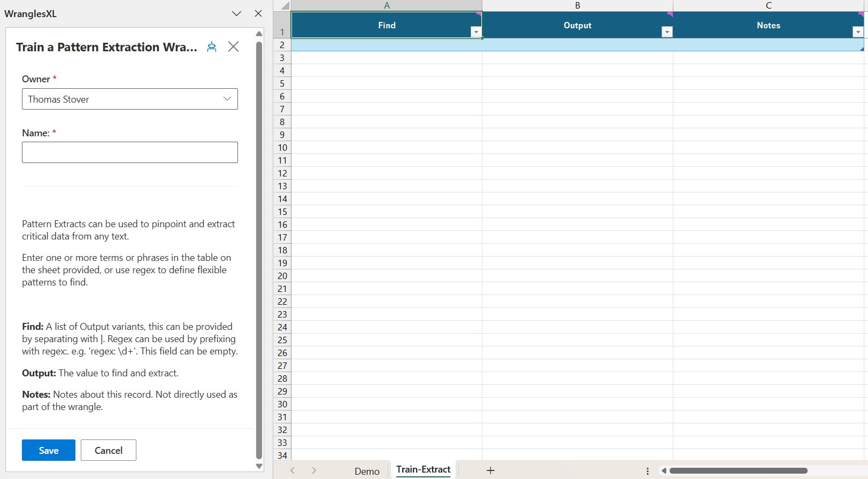This screenshot has width=868, height=479.
Task: Open the Notes column filter dropdown
Action: tap(857, 32)
